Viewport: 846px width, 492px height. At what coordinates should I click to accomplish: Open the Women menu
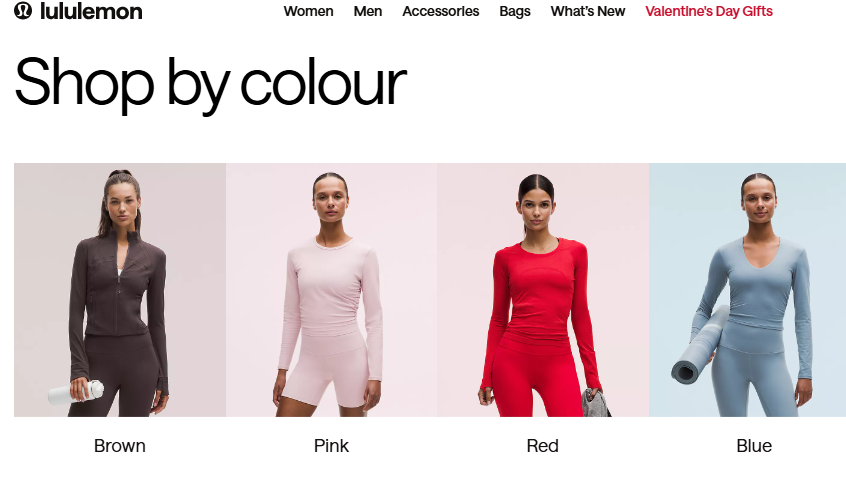pyautogui.click(x=308, y=11)
